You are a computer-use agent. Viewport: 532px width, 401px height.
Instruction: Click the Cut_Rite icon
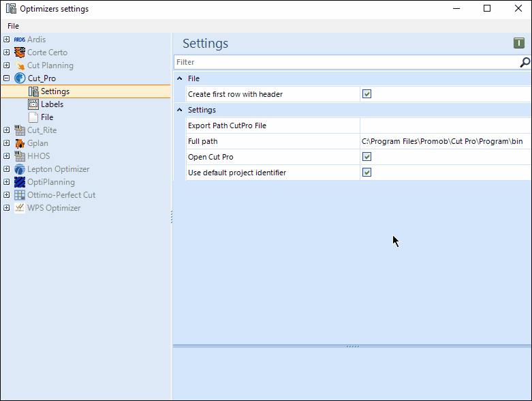tap(20, 130)
